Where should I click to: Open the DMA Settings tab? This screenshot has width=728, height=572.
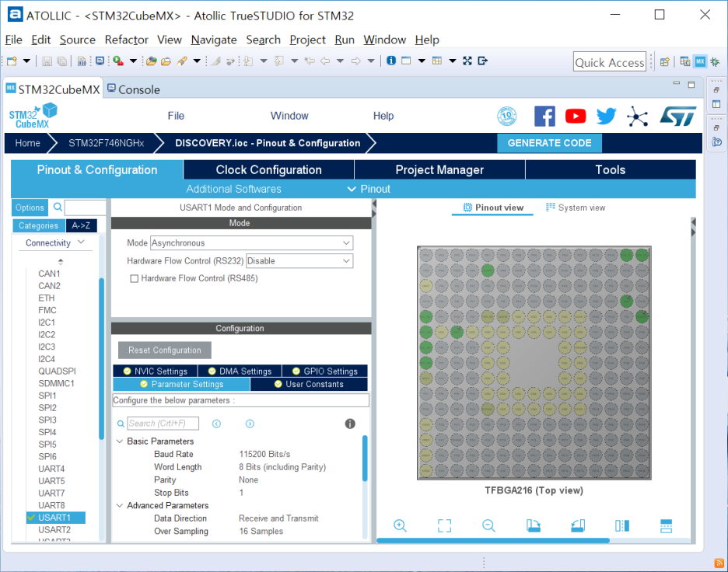click(x=240, y=371)
